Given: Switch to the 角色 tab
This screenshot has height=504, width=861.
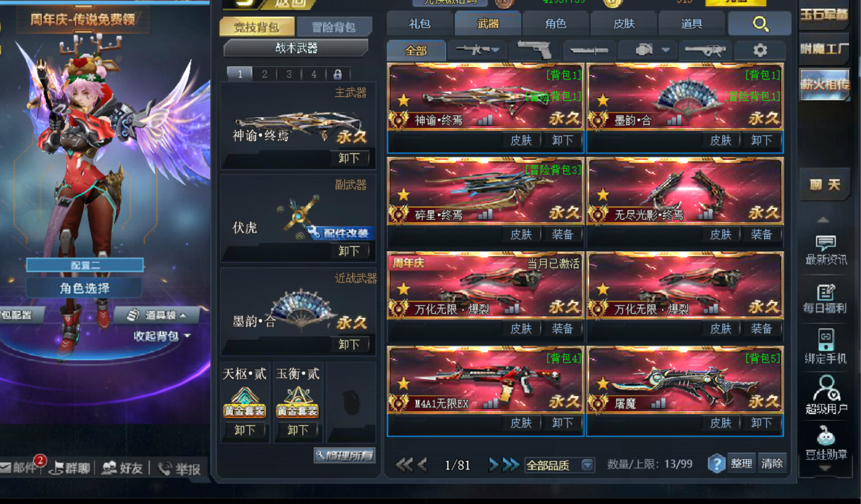Looking at the screenshot, I should (x=555, y=24).
